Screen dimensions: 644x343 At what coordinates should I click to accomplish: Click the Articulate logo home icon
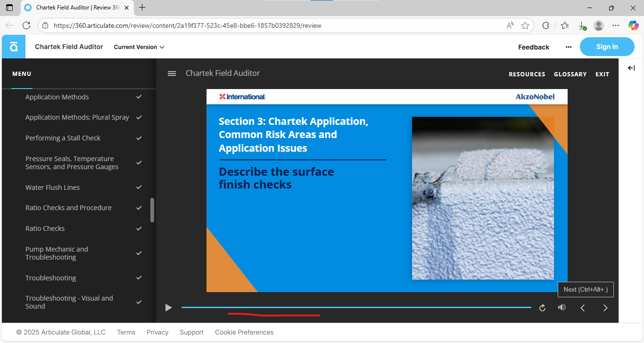pos(14,47)
